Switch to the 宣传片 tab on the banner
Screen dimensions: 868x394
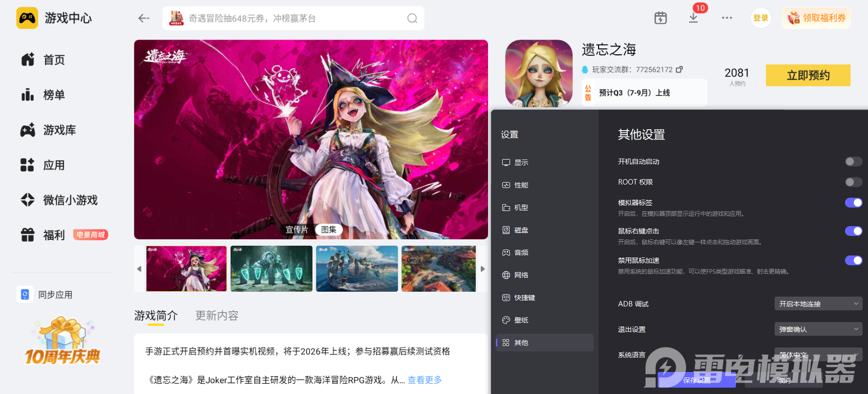(297, 230)
